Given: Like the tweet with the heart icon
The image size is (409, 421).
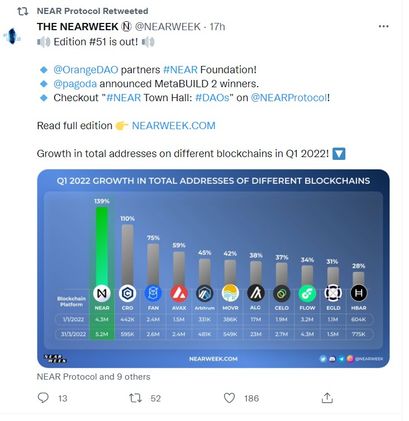Looking at the screenshot, I should pyautogui.click(x=229, y=398).
